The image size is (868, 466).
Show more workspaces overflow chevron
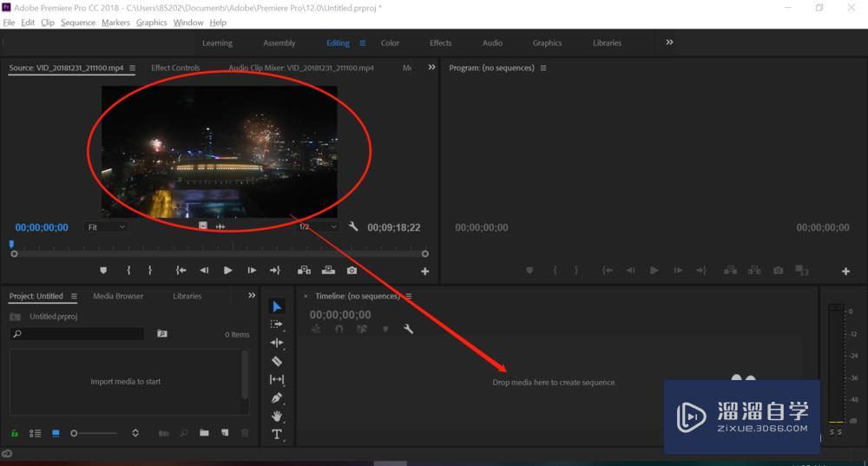click(669, 42)
